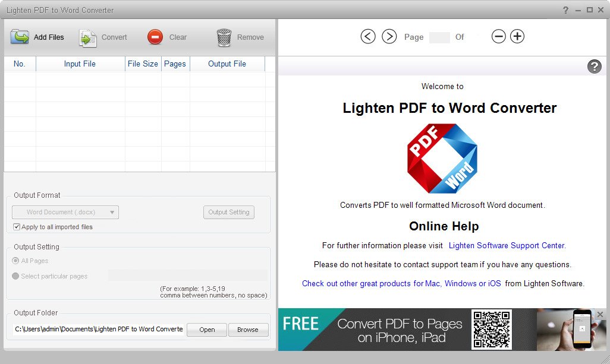
Task: Click the QR code in the banner
Action: pos(492,330)
